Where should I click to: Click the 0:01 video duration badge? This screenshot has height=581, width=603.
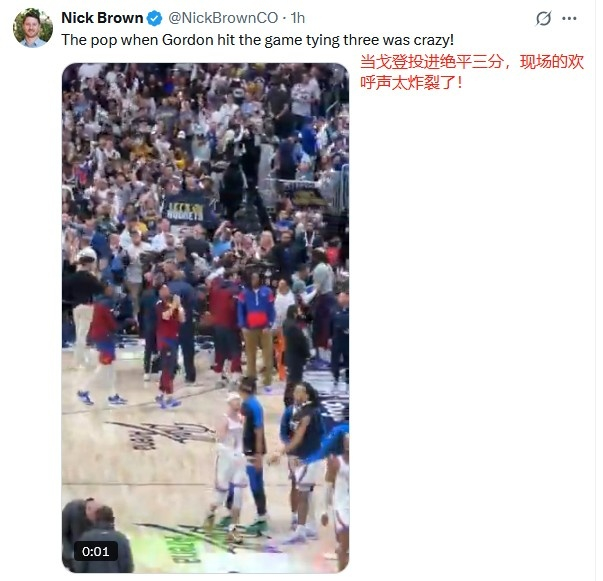96,551
